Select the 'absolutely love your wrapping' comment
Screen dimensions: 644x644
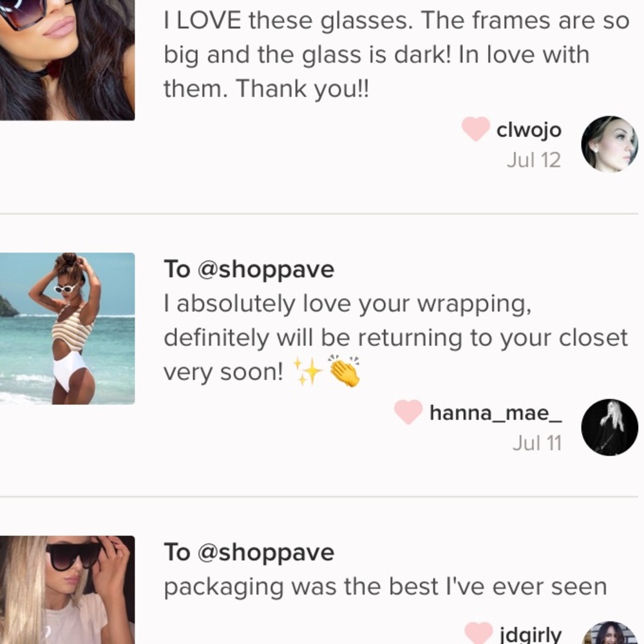[395, 337]
